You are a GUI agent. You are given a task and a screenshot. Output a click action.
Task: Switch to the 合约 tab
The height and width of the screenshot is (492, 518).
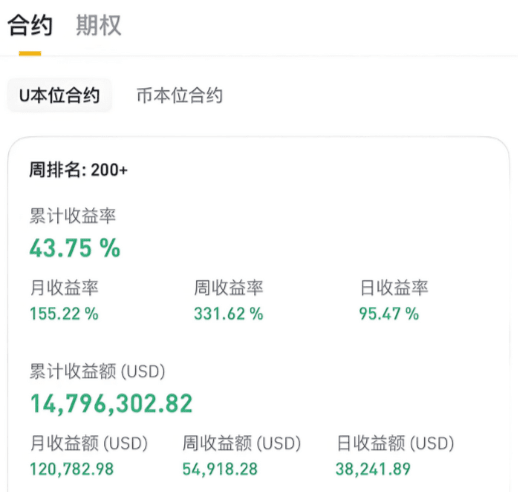click(x=30, y=25)
